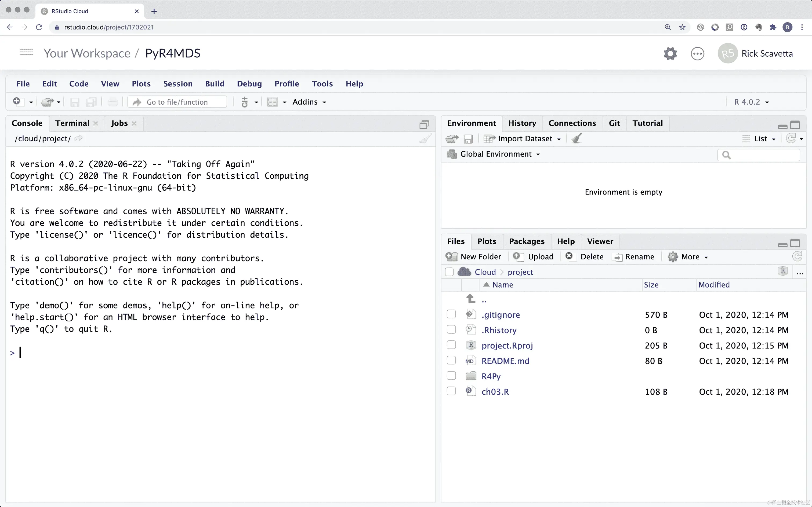Screen dimensions: 812x507
Task: Click the new file plus icon
Action: pos(17,101)
